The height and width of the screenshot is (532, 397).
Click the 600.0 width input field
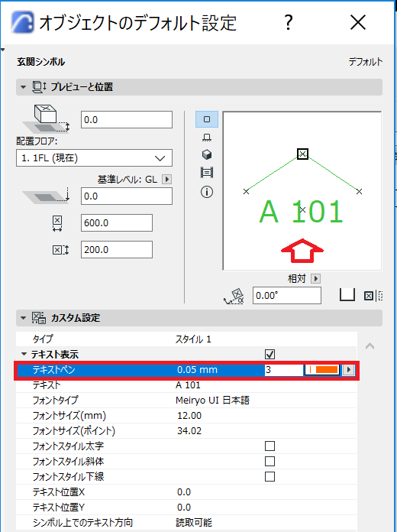pos(117,223)
